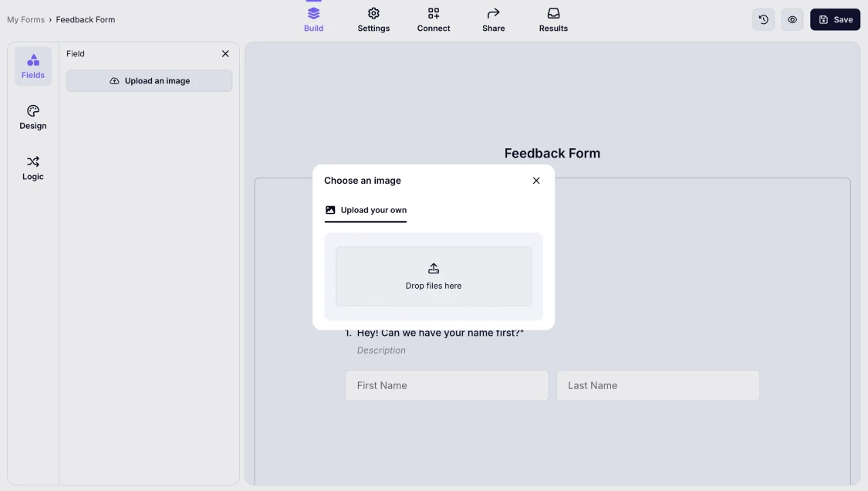Open Share using the arrow icon
The image size is (868, 491).
click(x=493, y=17)
